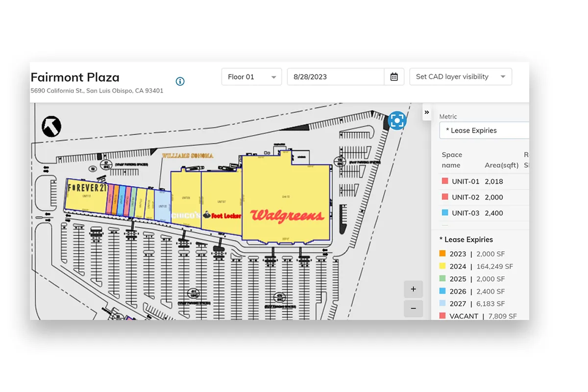The width and height of the screenshot is (588, 392).
Task: Click the north arrow compass icon
Action: [x=51, y=126]
